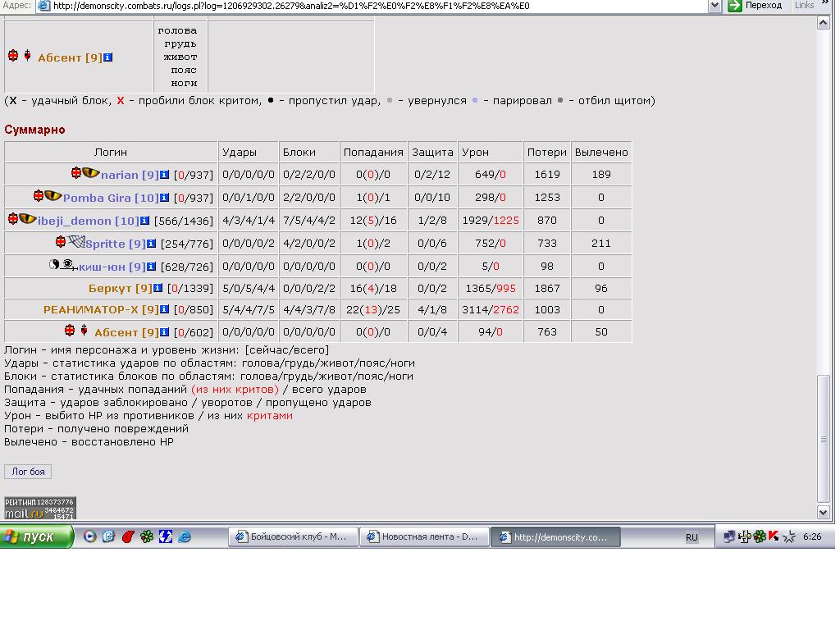Click yin-yang alignment icon beside киш-юн
The width and height of the screenshot is (840, 630).
(x=53, y=264)
